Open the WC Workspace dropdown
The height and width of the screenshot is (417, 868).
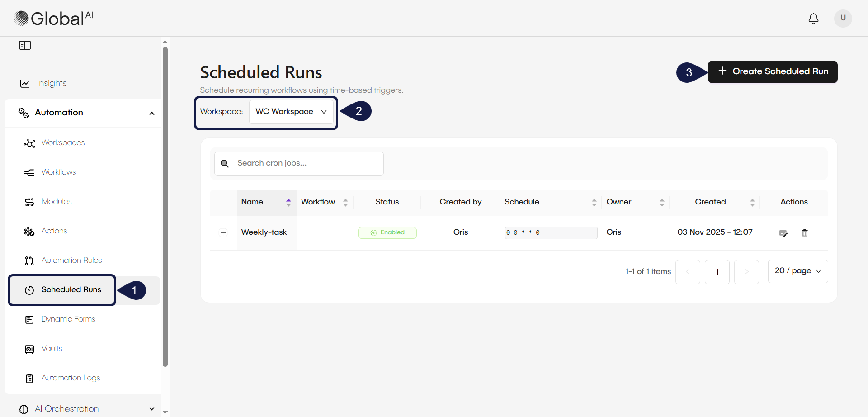pyautogui.click(x=291, y=111)
